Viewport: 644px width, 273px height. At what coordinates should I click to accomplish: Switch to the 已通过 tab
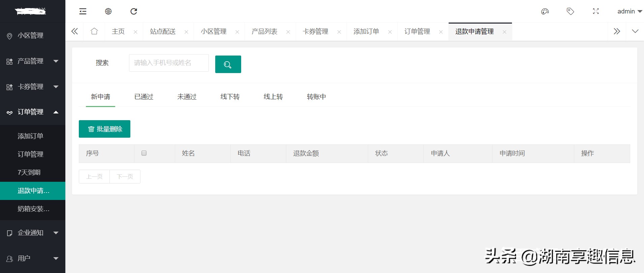[x=144, y=97]
